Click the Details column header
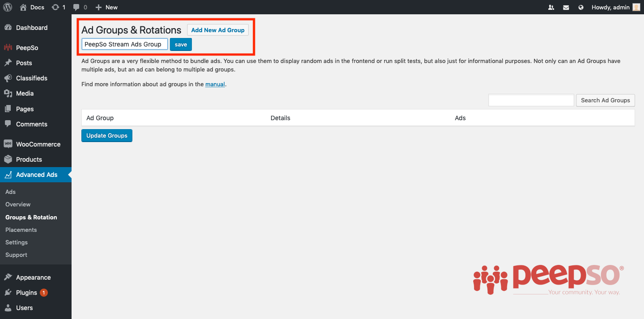The width and height of the screenshot is (644, 319). point(280,118)
